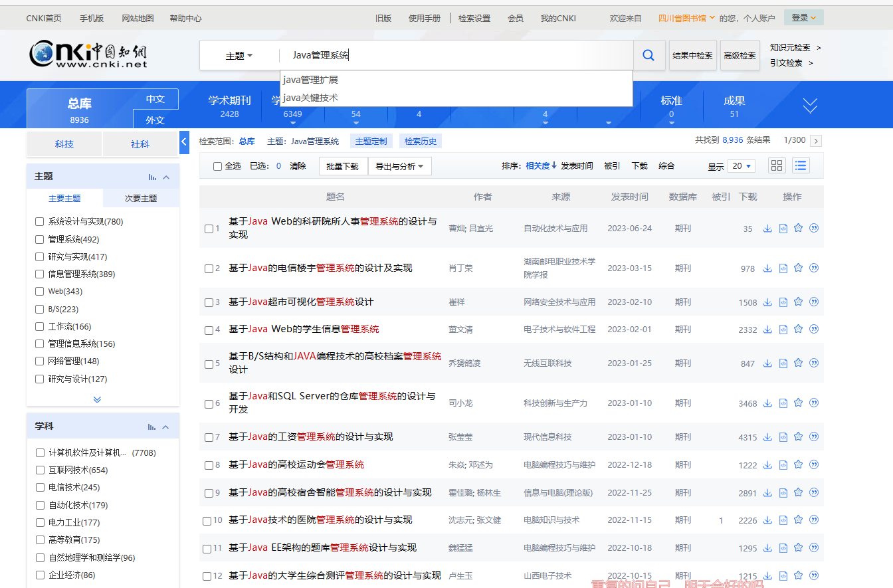Screen dimensions: 893x588
Task: Switch to 次要主题 tab
Action: coord(141,198)
